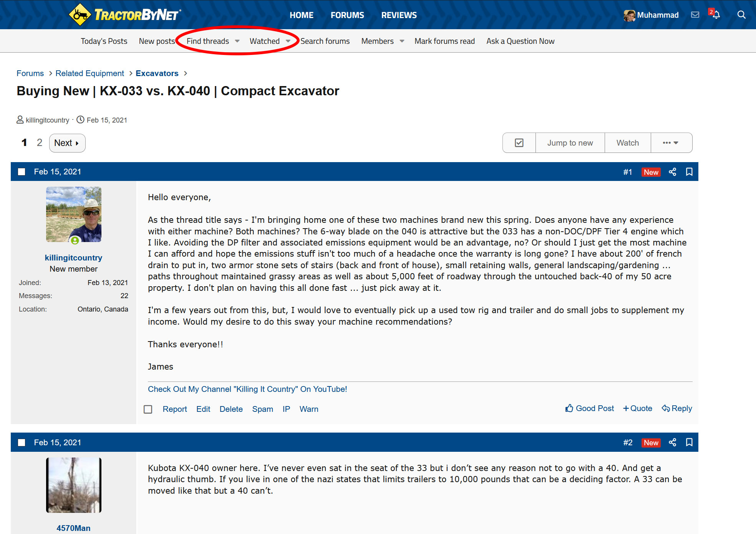Open the 4570Man profile name
The image size is (756, 534).
pos(73,528)
